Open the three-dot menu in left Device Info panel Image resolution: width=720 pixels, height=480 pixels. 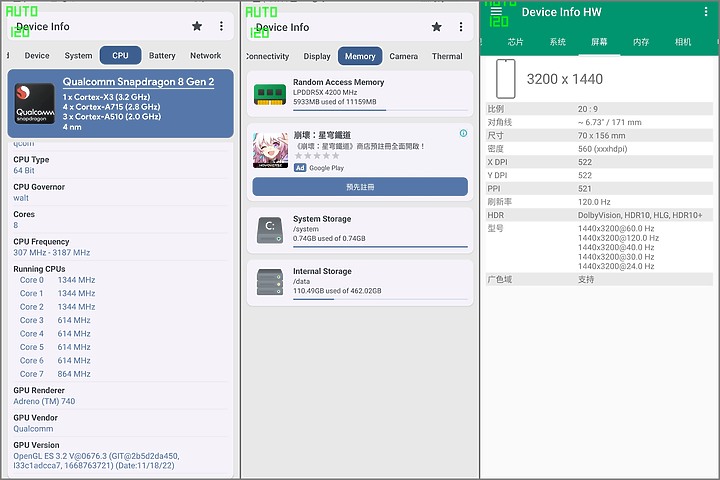[221, 26]
